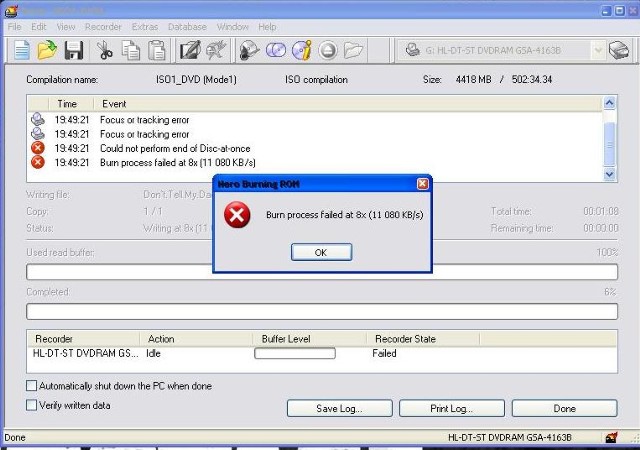Open the Extras menu
The width and height of the screenshot is (640, 450).
coord(145,27)
